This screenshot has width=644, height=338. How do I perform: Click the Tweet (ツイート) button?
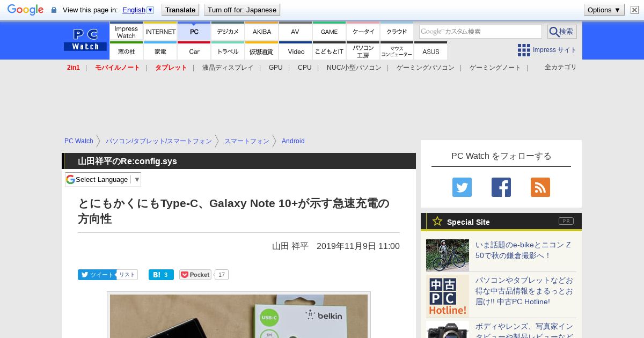[x=97, y=275]
